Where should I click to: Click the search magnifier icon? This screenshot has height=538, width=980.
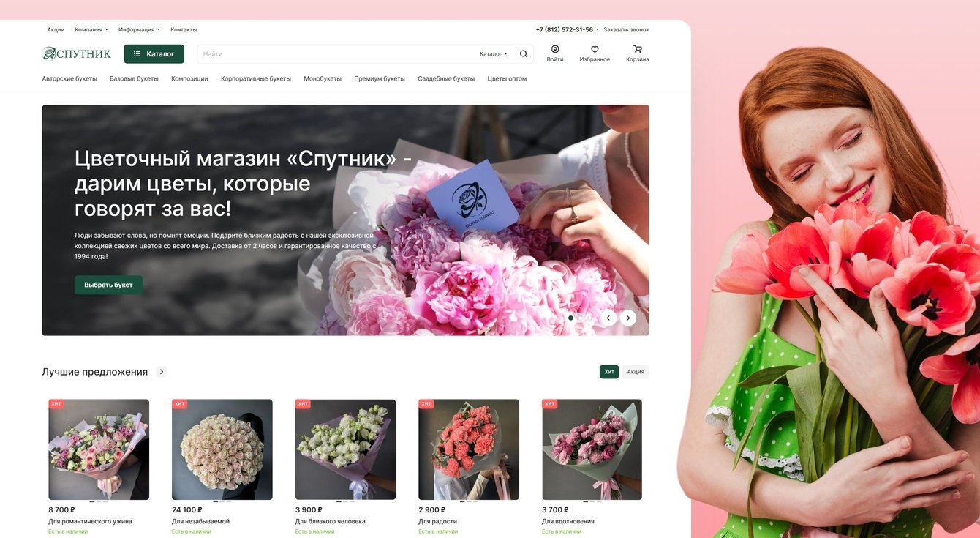click(x=524, y=54)
